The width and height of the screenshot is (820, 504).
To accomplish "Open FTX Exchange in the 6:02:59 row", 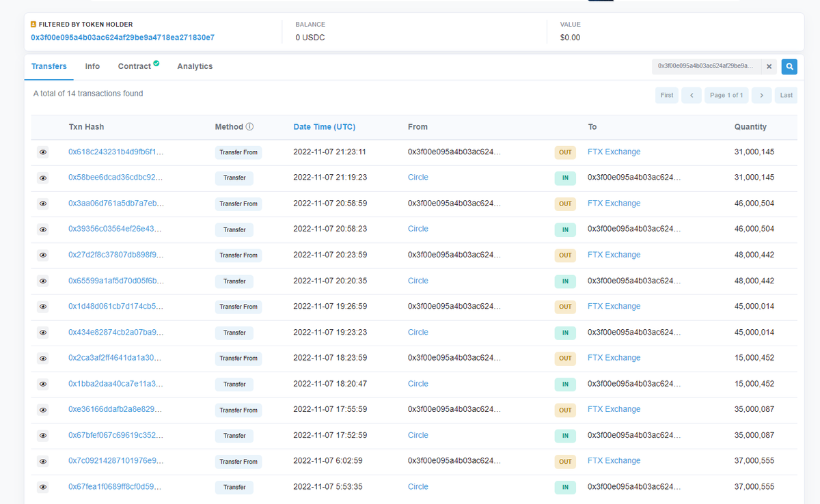I will coord(614,461).
